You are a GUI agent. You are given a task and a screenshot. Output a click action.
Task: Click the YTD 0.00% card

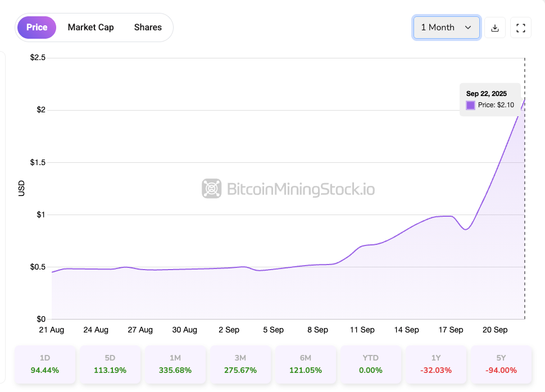[371, 364]
